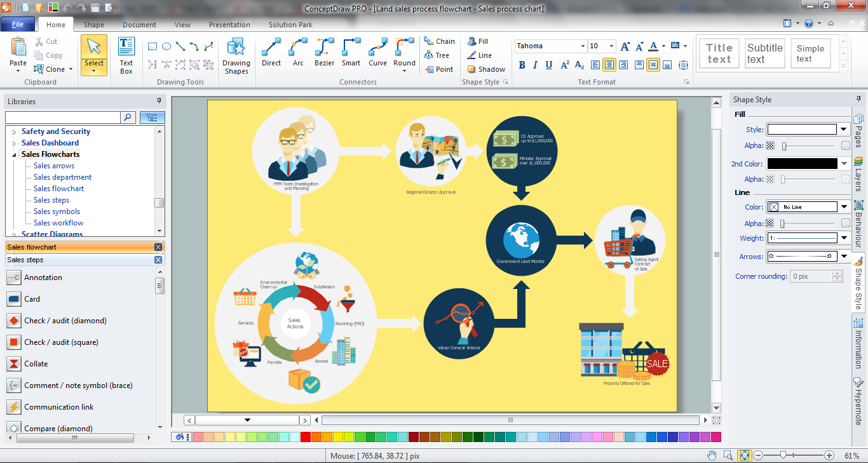The image size is (868, 463).
Task: Apply Fill to shape
Action: (x=478, y=41)
